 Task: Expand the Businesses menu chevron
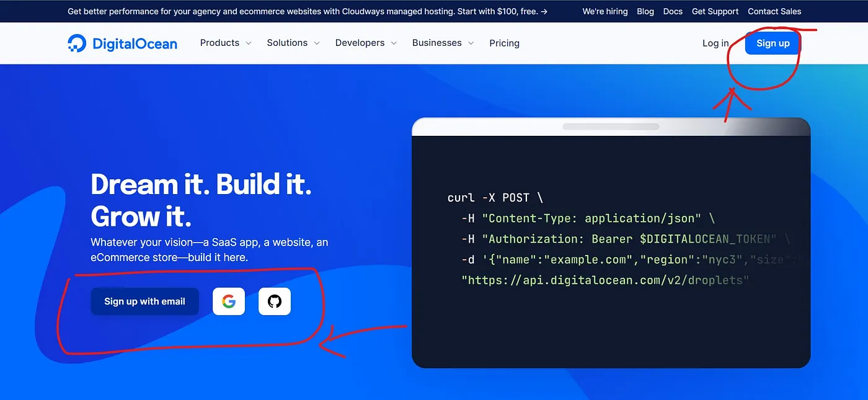471,43
